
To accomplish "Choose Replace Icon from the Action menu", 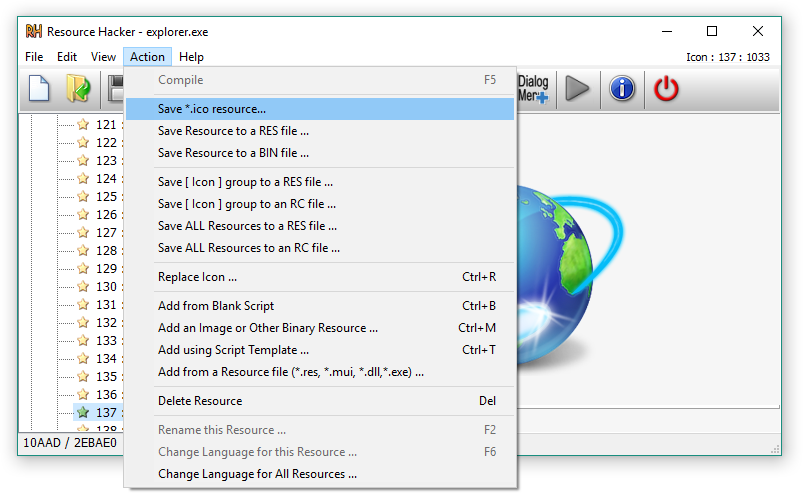I will pyautogui.click(x=198, y=277).
